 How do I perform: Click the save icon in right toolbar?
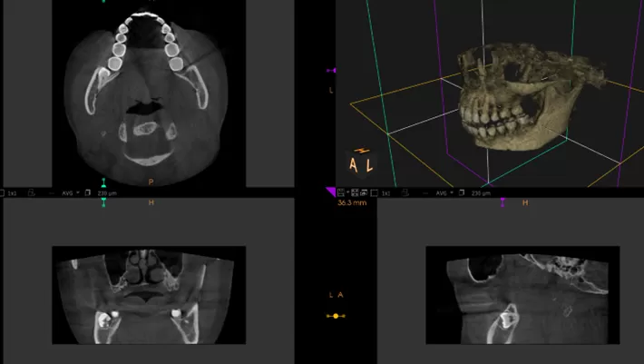click(x=340, y=192)
